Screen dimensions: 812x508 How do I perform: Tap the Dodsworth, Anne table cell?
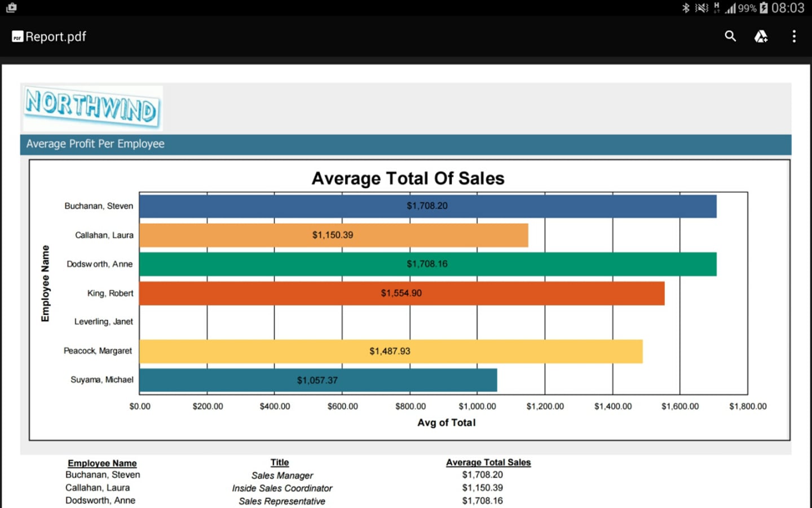pyautogui.click(x=100, y=501)
